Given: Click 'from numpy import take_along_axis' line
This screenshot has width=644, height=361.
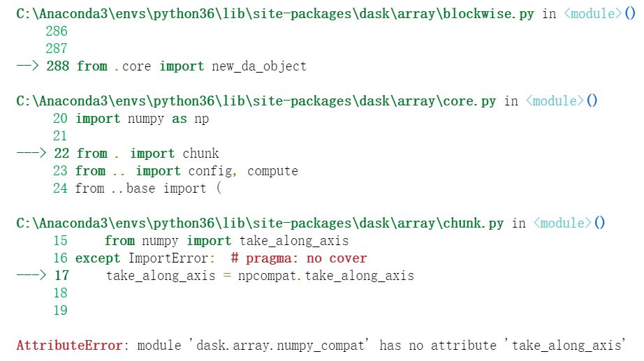Looking at the screenshot, I should [x=227, y=241].
